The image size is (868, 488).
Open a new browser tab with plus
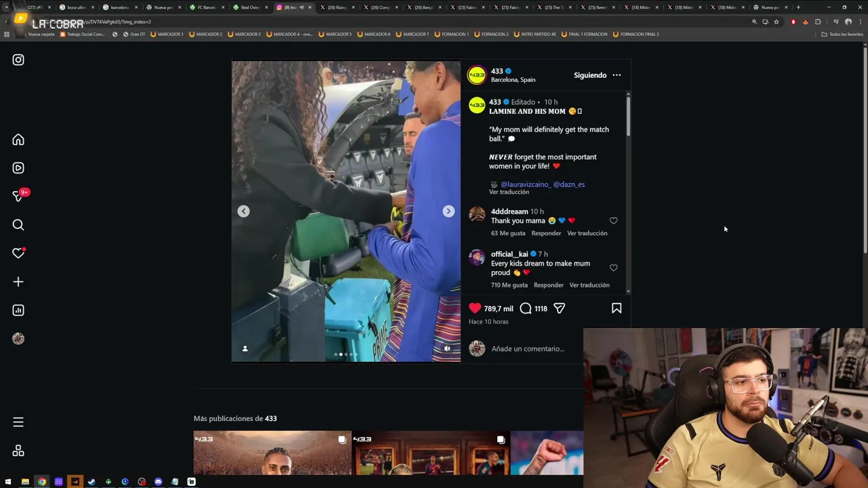(x=798, y=7)
